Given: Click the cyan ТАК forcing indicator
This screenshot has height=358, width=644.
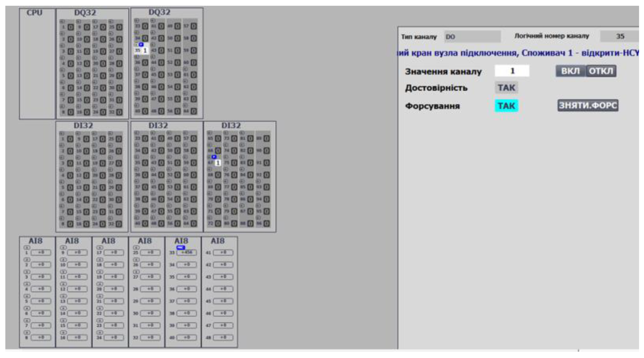Looking at the screenshot, I should 506,106.
